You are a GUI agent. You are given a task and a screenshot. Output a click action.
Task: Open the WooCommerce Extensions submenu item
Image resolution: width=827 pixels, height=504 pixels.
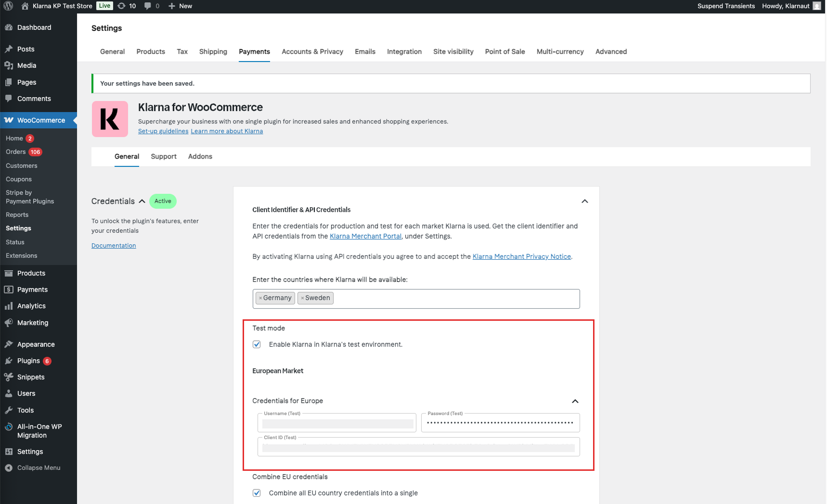click(22, 256)
